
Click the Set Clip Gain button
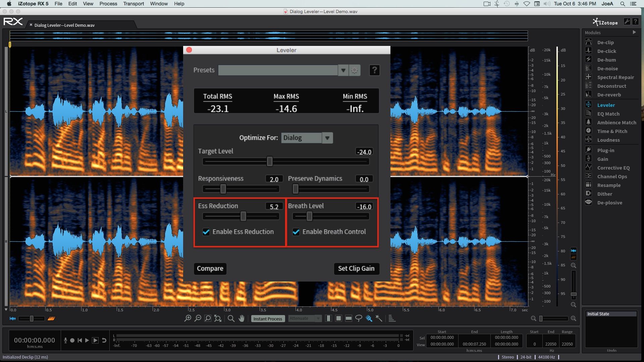(356, 268)
